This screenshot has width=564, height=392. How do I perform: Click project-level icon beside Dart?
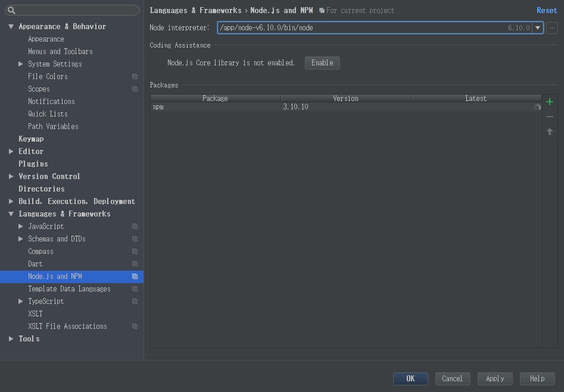135,264
